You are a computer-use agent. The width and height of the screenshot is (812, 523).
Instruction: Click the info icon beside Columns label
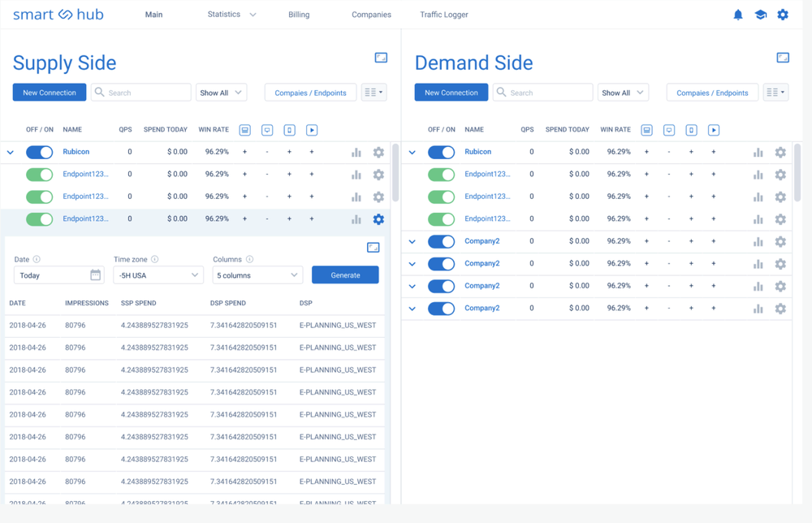coord(249,259)
